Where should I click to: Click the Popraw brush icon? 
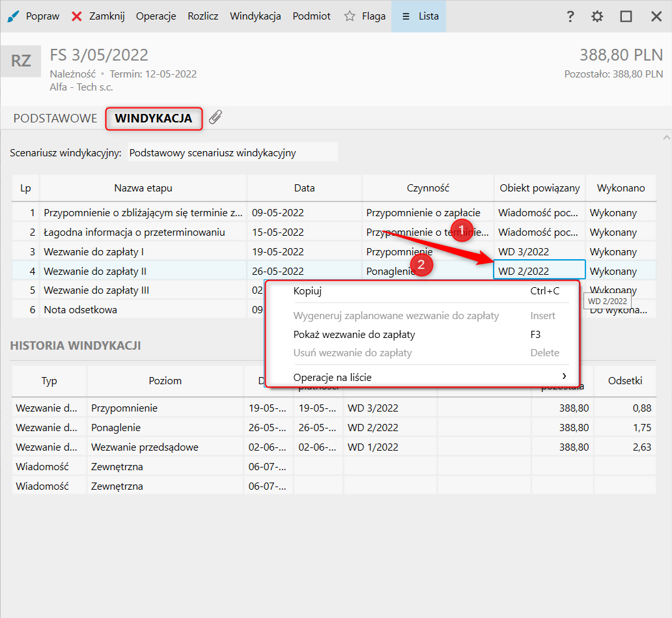[x=14, y=16]
